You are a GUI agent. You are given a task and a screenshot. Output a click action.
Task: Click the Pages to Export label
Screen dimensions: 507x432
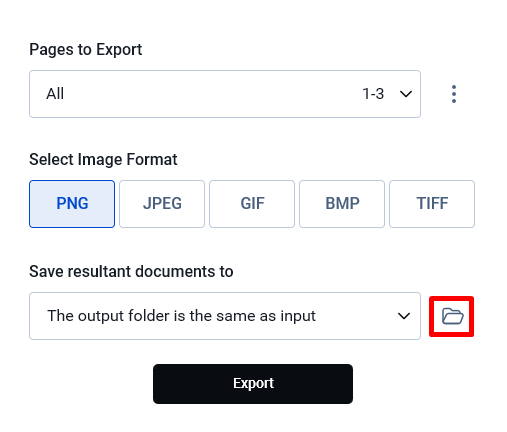pyautogui.click(x=86, y=50)
